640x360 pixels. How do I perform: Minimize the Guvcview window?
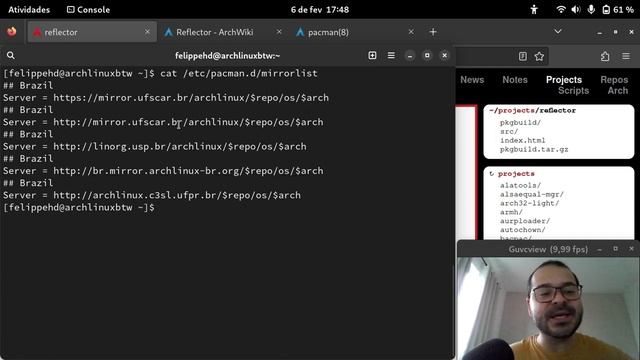(x=599, y=249)
